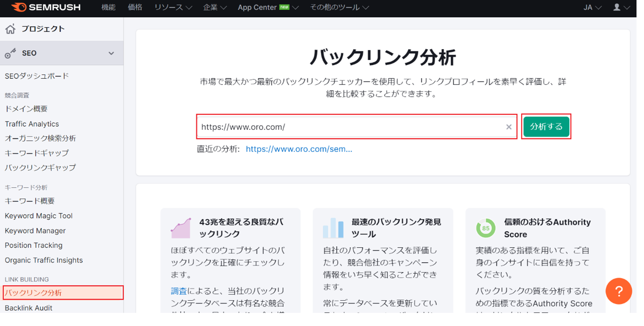Viewport: 644px width, 326px height.
Task: Click the pink growth chart icon
Action: [x=181, y=228]
